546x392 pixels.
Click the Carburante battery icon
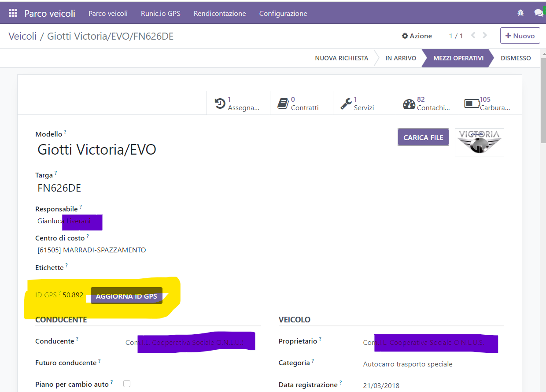472,104
